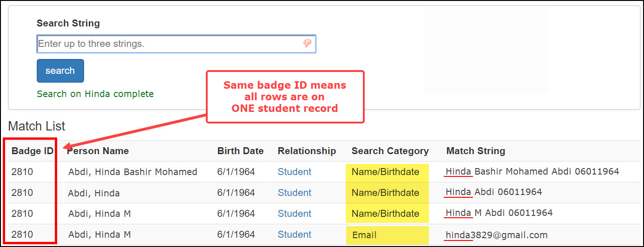The width and height of the screenshot is (644, 247).
Task: Open Student link for Abdi, Hinda Bashir Mohamed
Action: point(295,172)
